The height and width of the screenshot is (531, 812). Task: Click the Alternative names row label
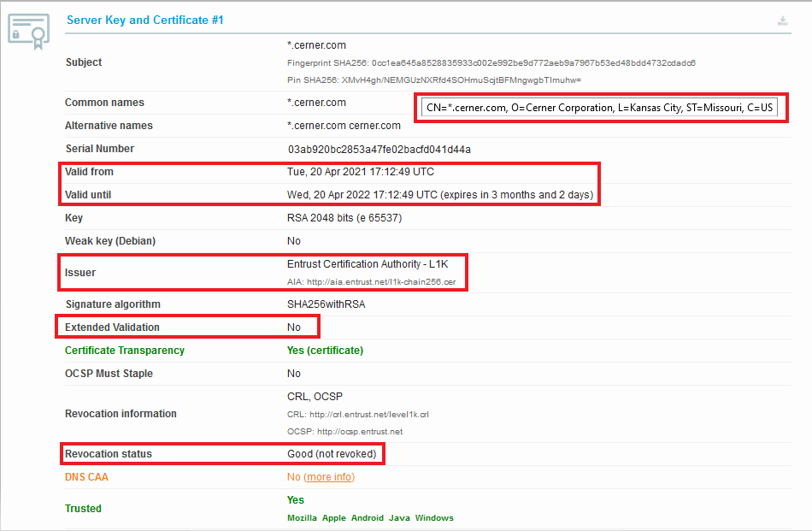click(109, 126)
